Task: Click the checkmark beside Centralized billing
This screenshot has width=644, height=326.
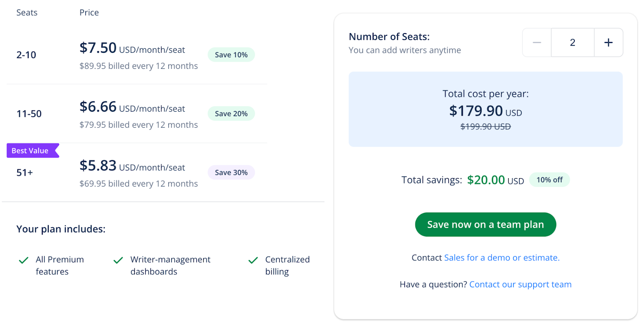Action: [x=253, y=260]
